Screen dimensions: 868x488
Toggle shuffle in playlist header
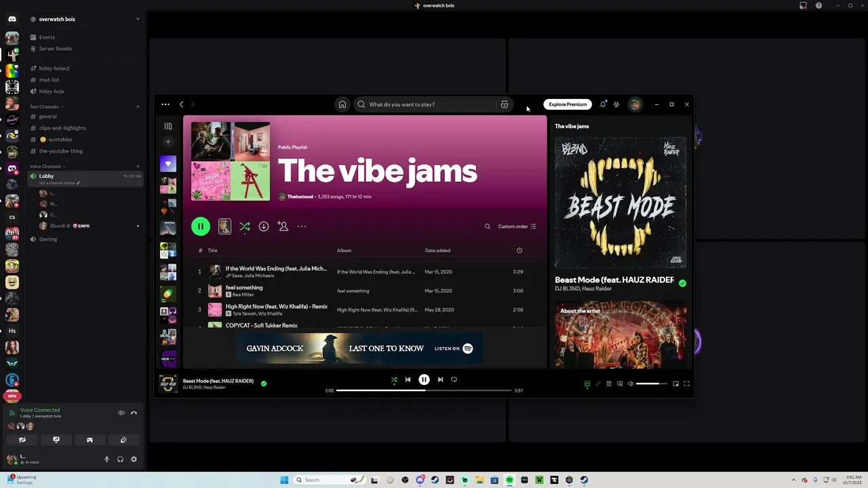(245, 226)
